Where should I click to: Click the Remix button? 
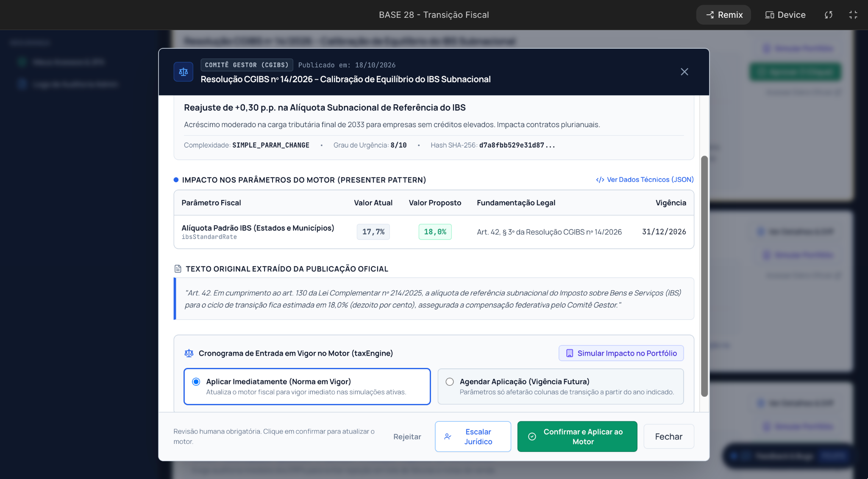click(x=723, y=15)
